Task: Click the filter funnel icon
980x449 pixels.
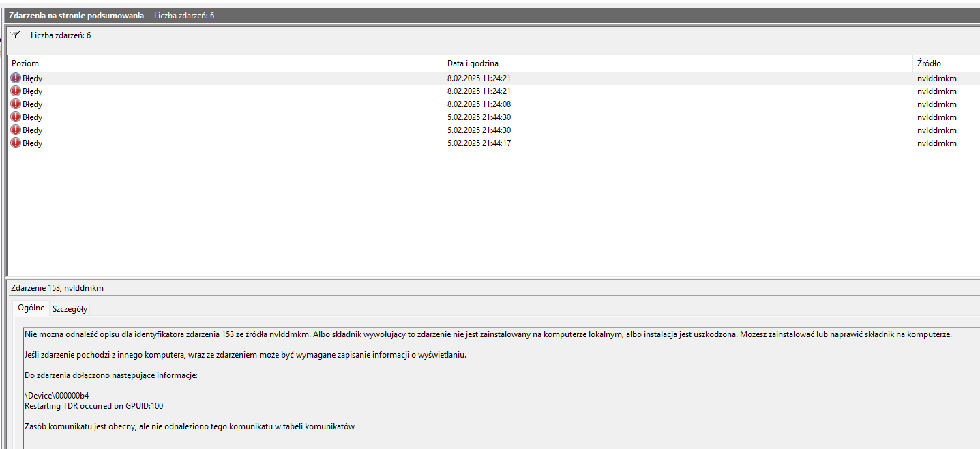Action: (x=15, y=35)
